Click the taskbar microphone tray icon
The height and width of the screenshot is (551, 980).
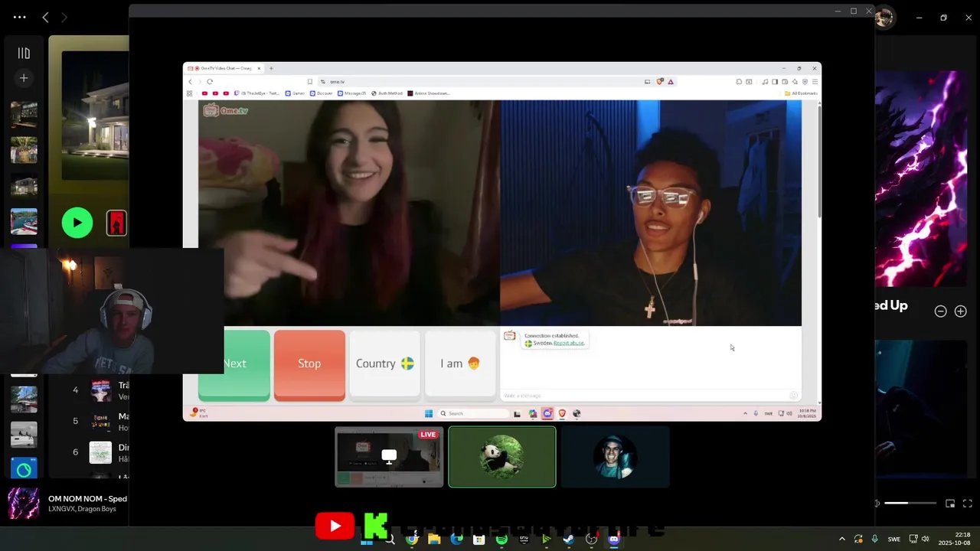874,540
